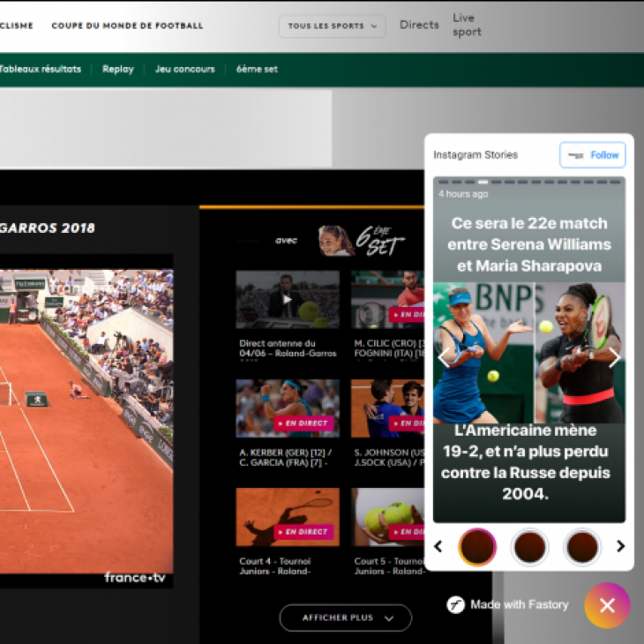Expand list with Afficher plus button

click(346, 618)
